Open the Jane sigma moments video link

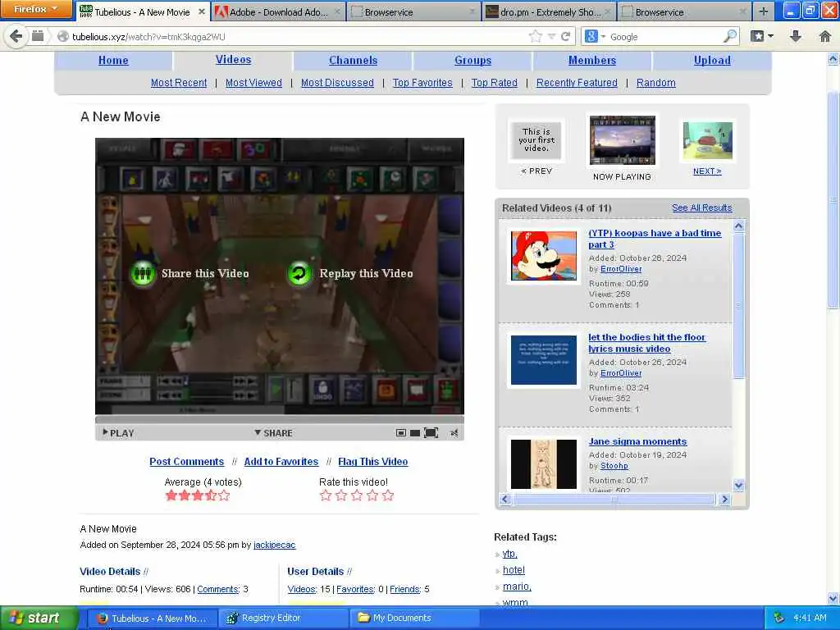coord(637,441)
